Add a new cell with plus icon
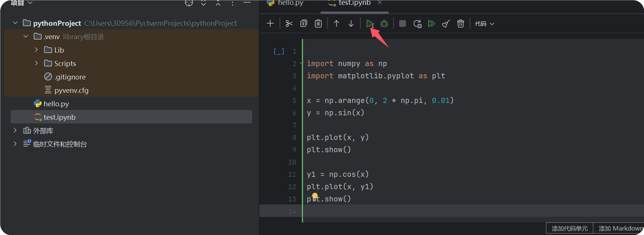 point(270,23)
